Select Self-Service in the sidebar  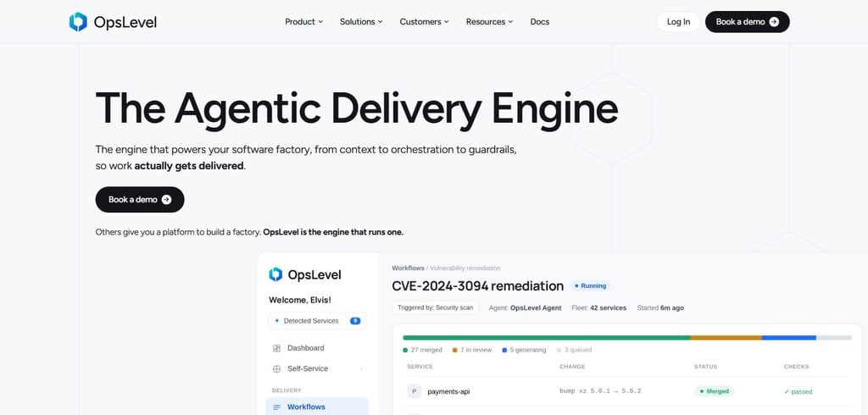(317, 368)
